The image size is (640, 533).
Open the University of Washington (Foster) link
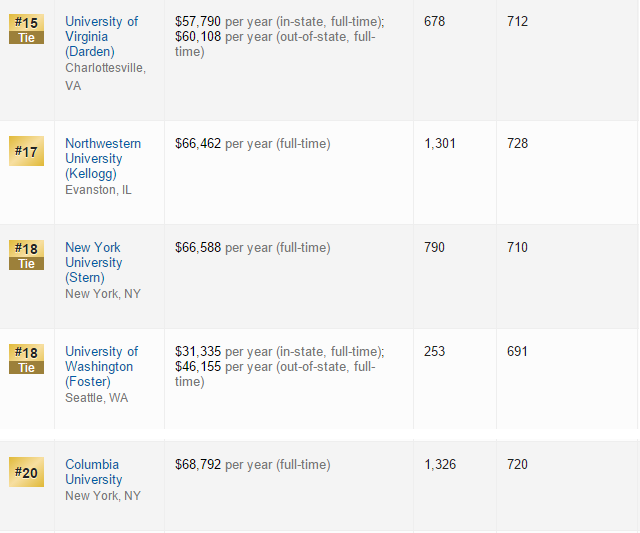101,366
